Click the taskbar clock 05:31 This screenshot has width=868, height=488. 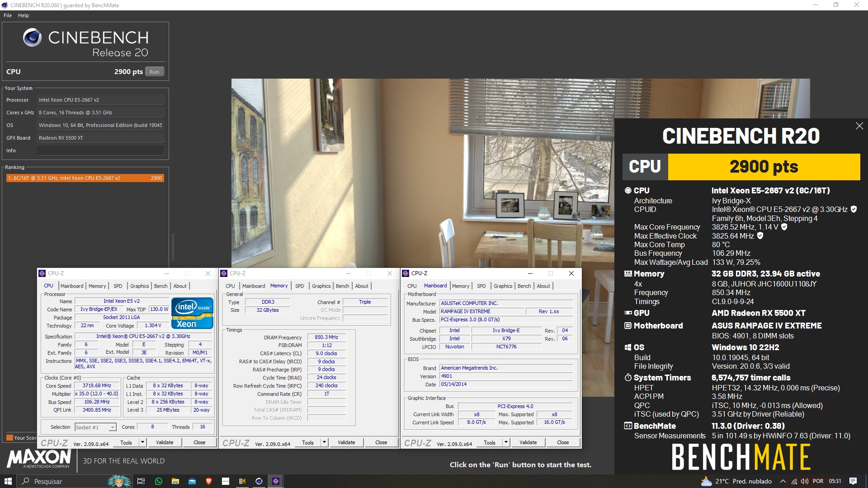click(x=835, y=481)
